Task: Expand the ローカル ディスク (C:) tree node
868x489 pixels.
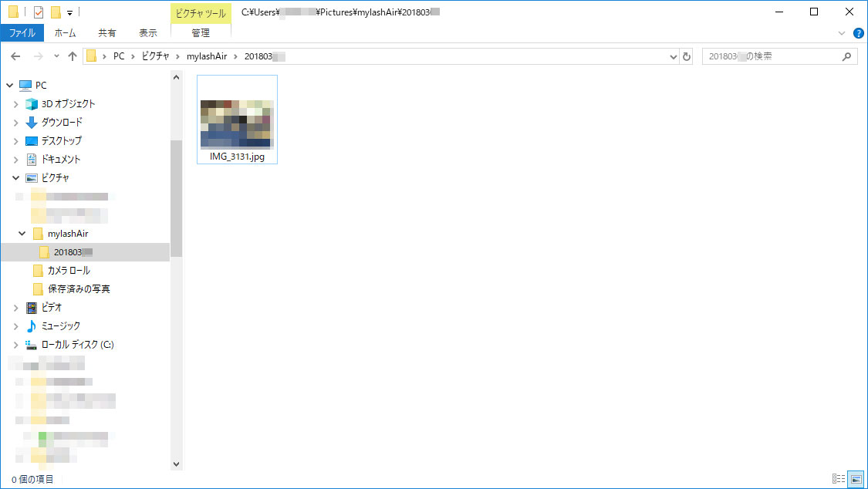Action: click(16, 345)
